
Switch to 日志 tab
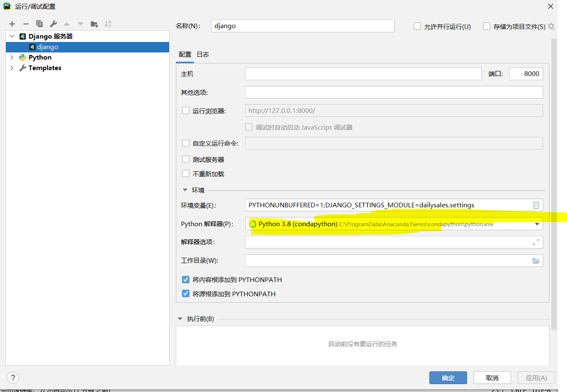click(203, 55)
